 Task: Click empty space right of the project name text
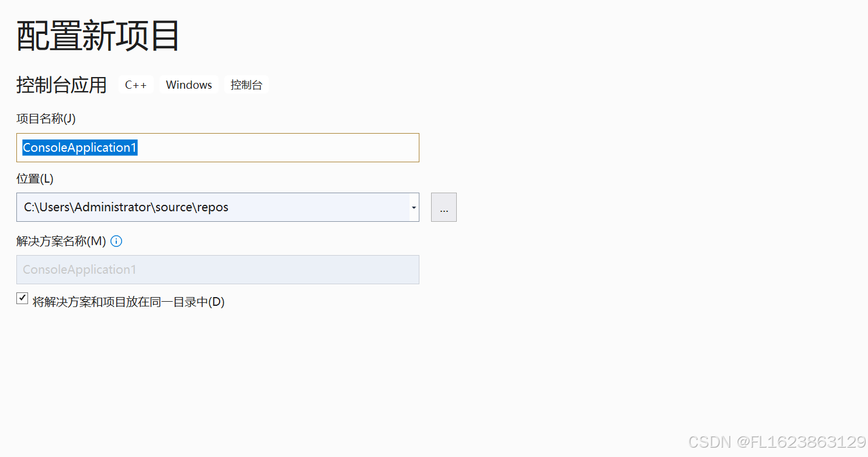[x=280, y=148]
